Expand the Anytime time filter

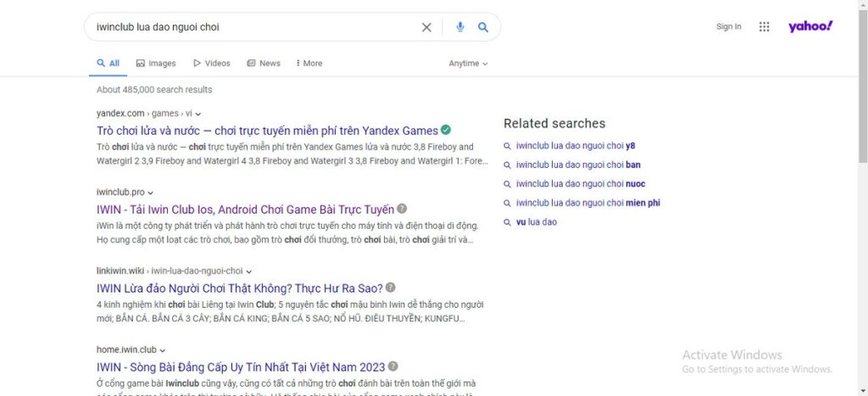tap(468, 64)
